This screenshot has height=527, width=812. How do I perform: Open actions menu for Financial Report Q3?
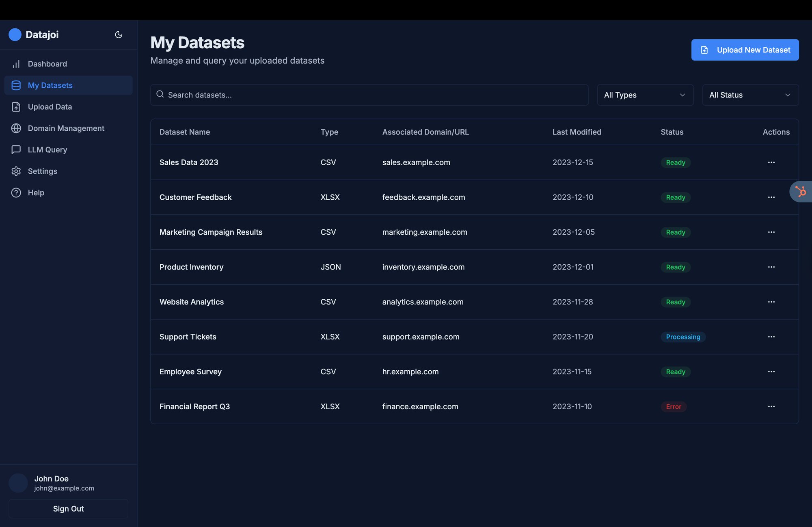point(771,406)
